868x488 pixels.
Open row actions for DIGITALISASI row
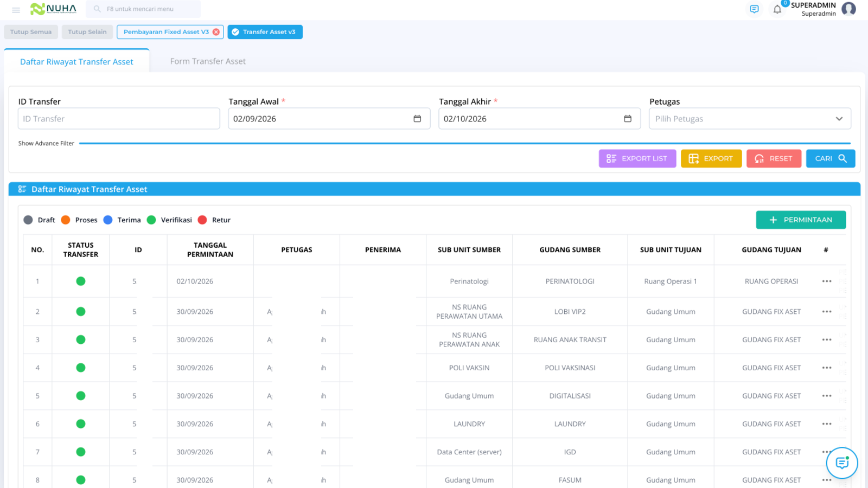click(827, 396)
